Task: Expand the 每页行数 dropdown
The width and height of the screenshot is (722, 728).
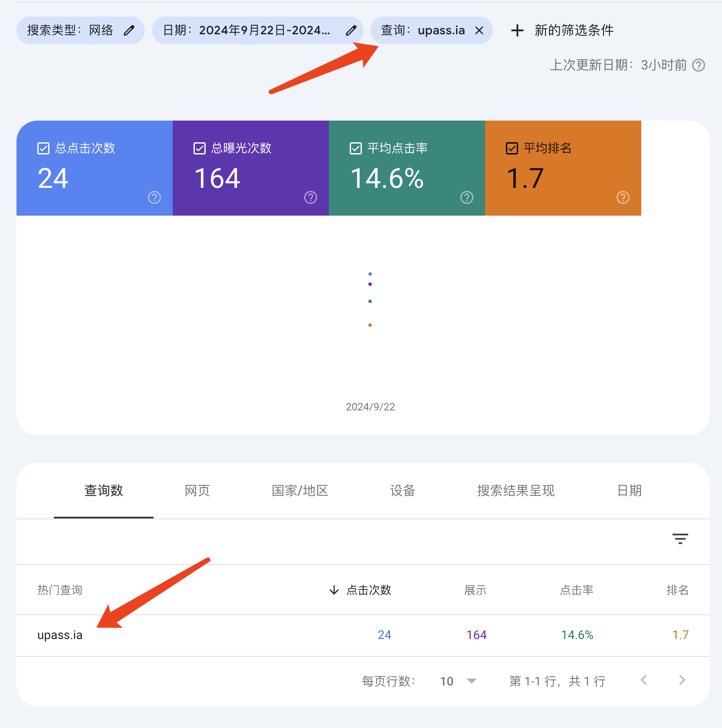Action: point(458,681)
